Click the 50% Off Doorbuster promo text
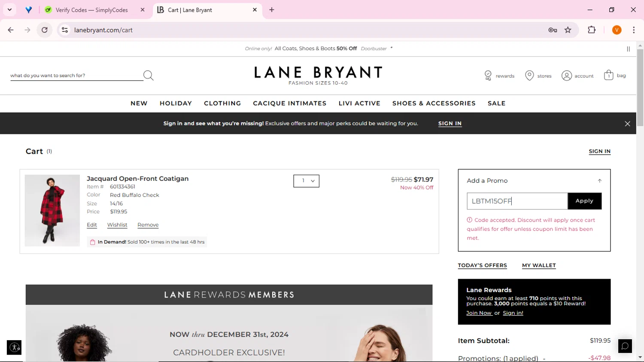The height and width of the screenshot is (362, 644). 319,49
